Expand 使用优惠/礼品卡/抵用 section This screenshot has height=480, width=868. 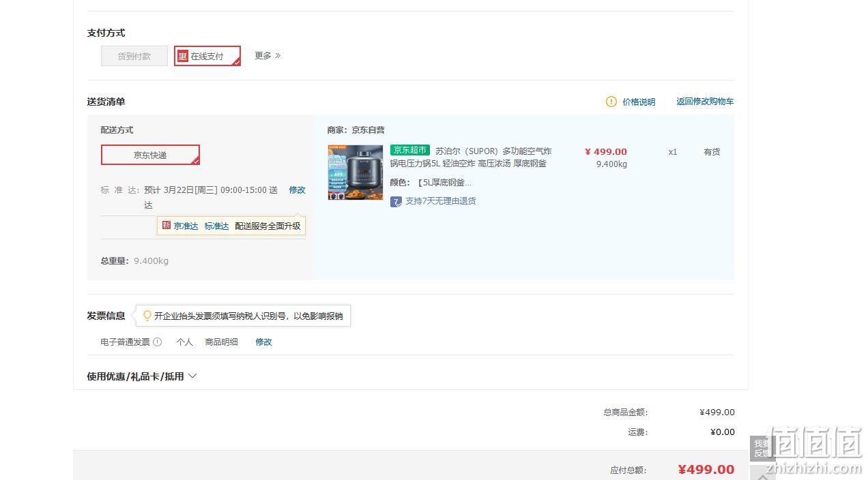click(x=142, y=376)
